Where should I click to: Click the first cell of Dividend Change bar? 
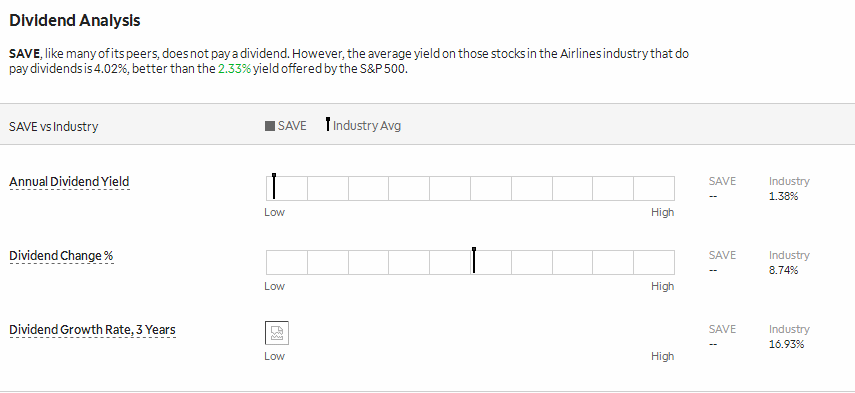(x=287, y=262)
